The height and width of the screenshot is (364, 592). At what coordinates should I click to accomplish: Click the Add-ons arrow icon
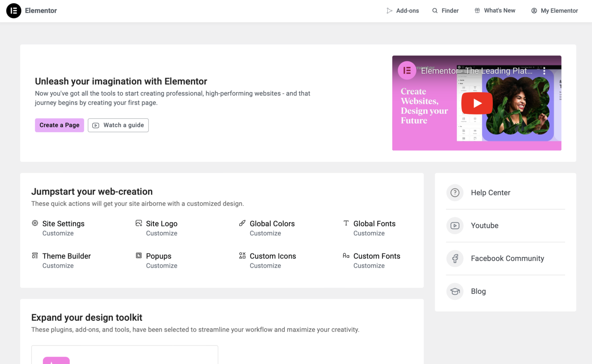389,11
